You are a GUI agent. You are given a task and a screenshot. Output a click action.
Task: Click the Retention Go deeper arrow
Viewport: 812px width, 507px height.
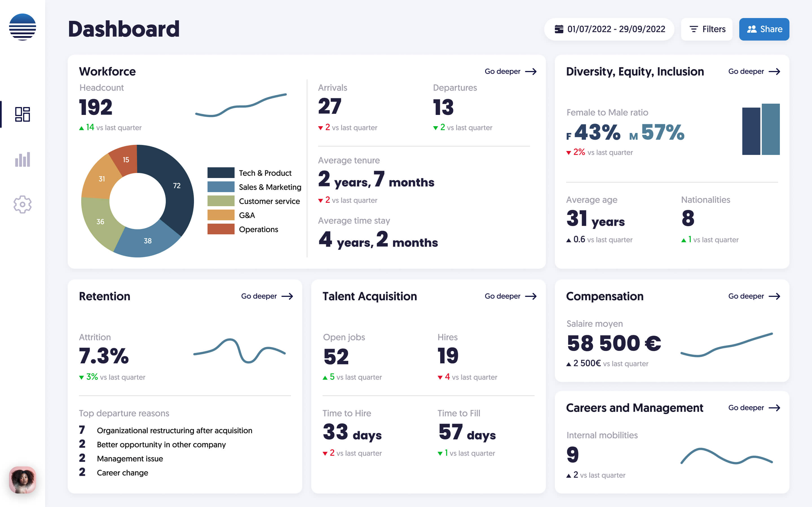coord(287,296)
